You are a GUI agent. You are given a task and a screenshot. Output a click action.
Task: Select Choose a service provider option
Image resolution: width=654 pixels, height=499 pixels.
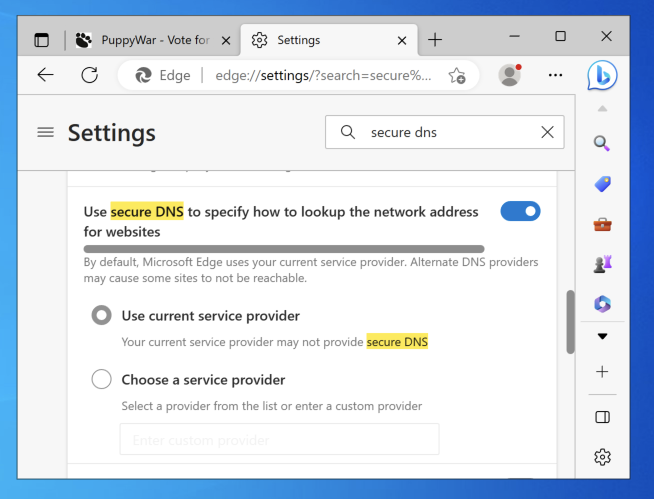pos(101,380)
